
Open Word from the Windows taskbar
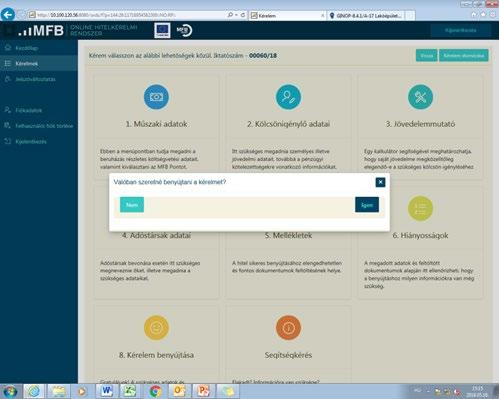click(x=107, y=391)
